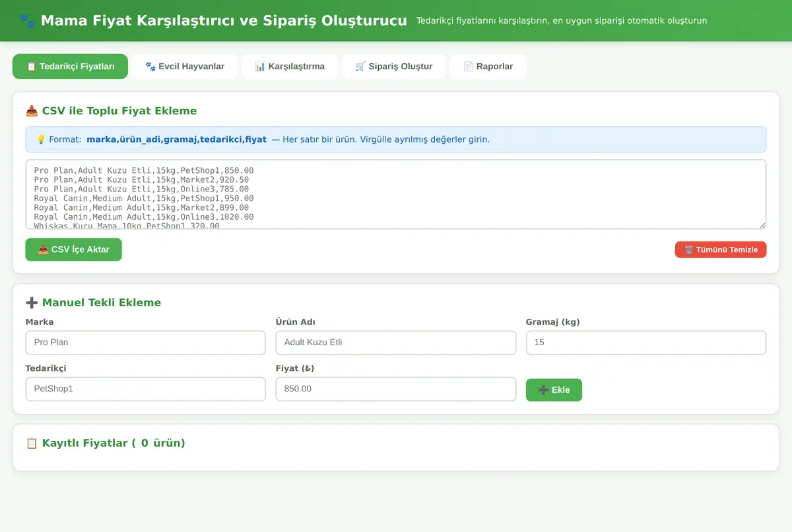This screenshot has height=532, width=792.
Task: Open the Karşılaştırma tab
Action: (x=290, y=67)
